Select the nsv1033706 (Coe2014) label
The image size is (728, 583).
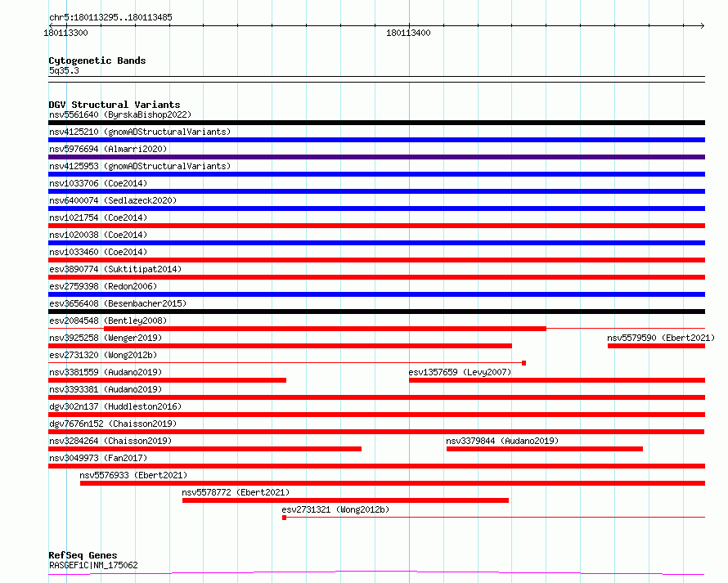(x=98, y=183)
